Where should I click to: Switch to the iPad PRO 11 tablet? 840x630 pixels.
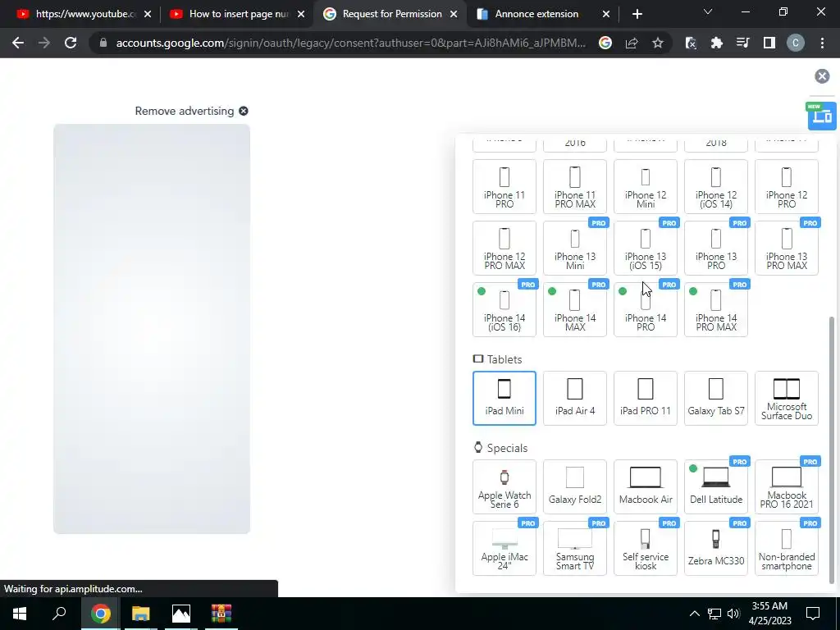point(646,398)
